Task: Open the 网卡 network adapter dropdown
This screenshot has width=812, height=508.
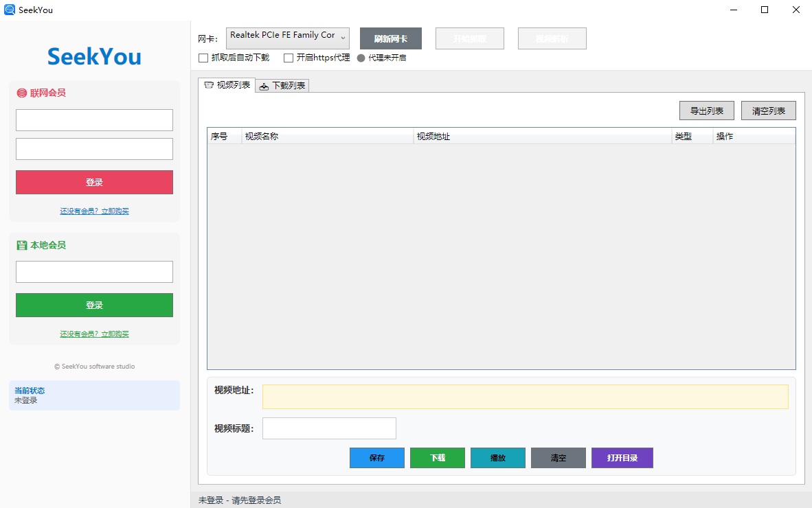Action: coord(288,38)
